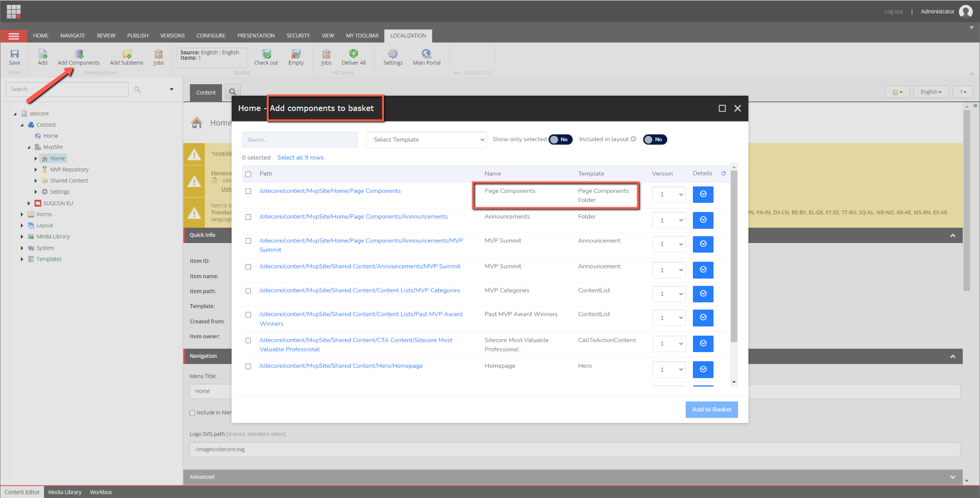Click the search tab icon next to Content
Screen dimensions: 980x498
click(233, 92)
